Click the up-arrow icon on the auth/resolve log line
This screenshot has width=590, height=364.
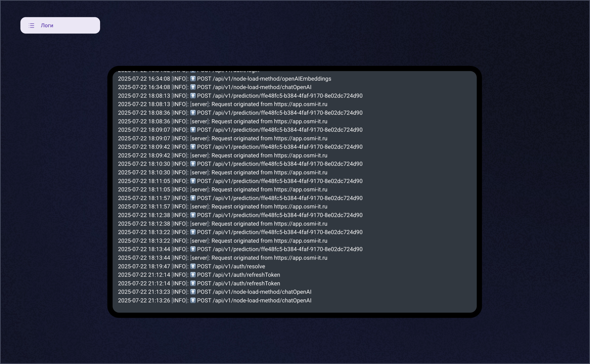coord(193,266)
